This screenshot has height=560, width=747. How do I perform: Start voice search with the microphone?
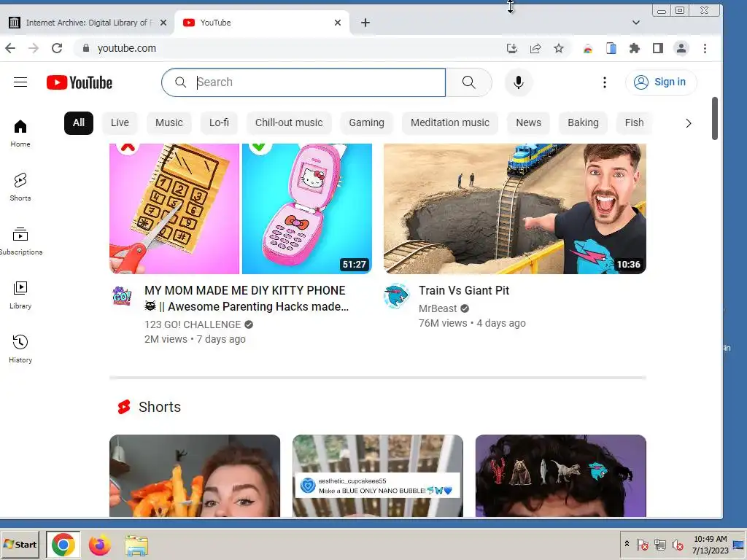[519, 82]
